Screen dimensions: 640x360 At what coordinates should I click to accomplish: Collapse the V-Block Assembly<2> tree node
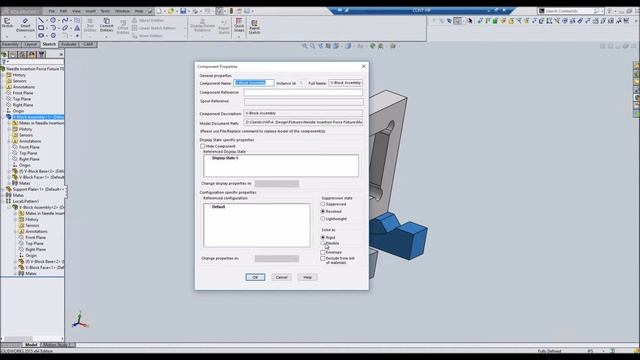9,207
